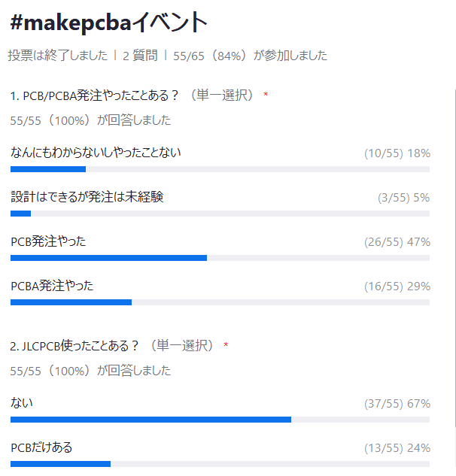Select the PCBA発注やった option
456x476 pixels.
click(52, 286)
